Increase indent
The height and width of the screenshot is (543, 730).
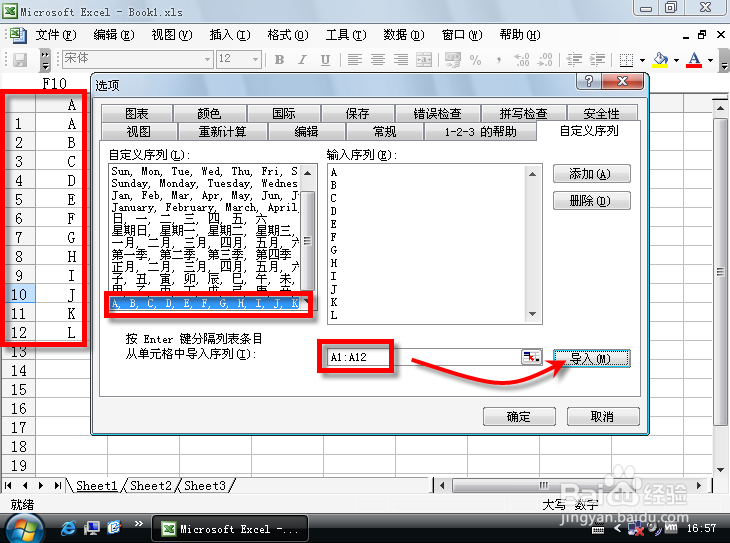pyautogui.click(x=597, y=60)
